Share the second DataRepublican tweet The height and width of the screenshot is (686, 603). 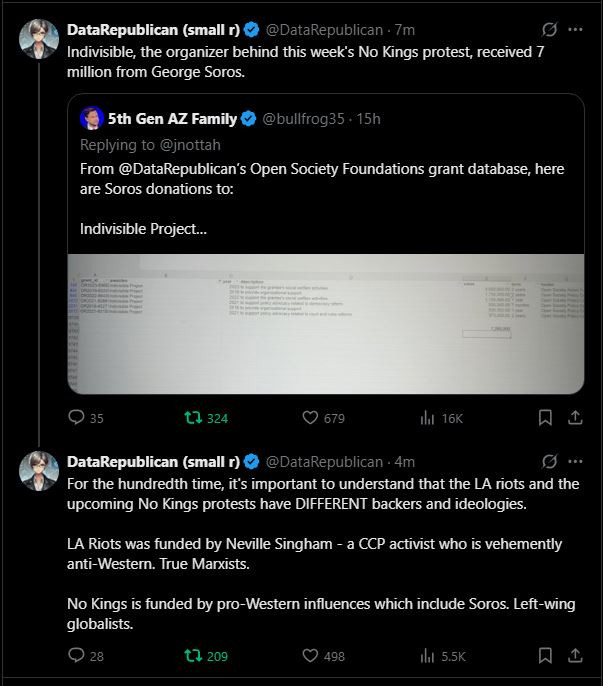coord(576,656)
